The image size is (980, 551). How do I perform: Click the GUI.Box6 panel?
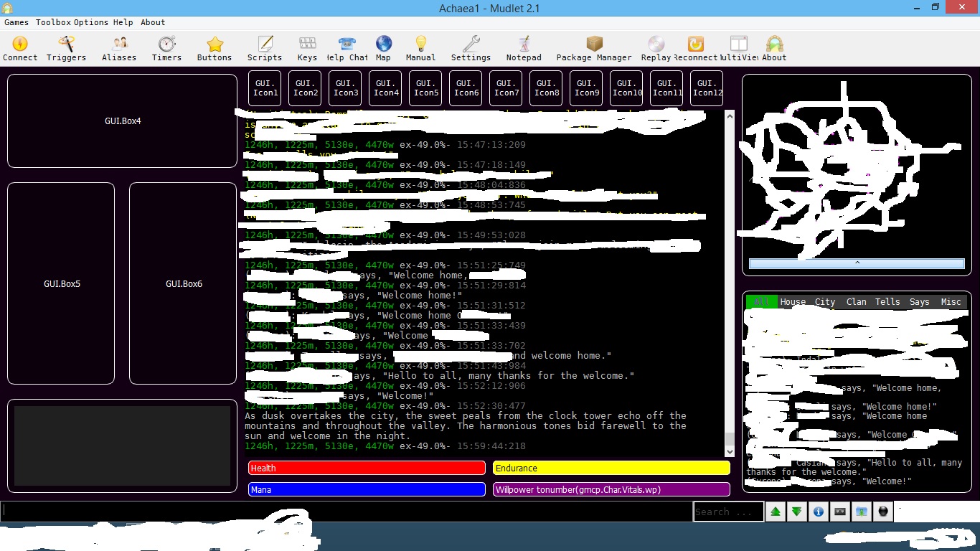(183, 283)
